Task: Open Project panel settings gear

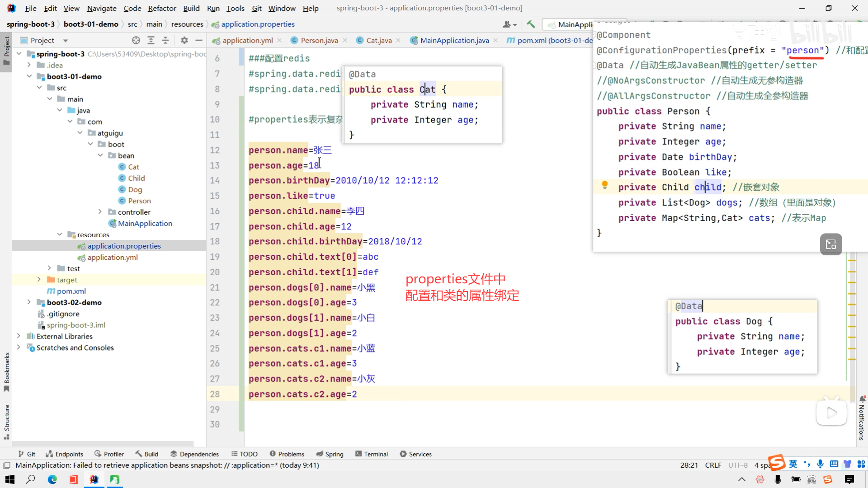Action: [x=184, y=40]
